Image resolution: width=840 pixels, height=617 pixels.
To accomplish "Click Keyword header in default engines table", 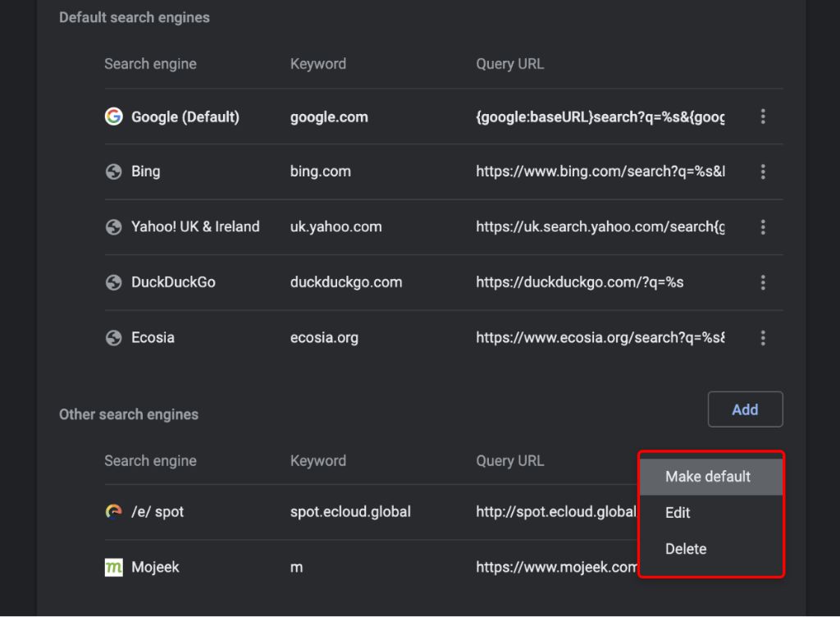I will (x=318, y=64).
